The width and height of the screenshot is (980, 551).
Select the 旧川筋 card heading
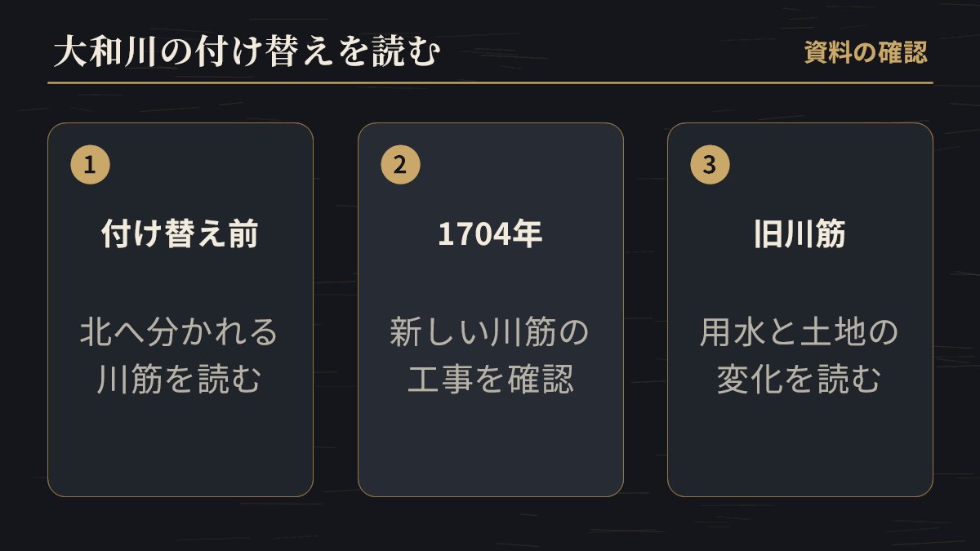pyautogui.click(x=800, y=235)
